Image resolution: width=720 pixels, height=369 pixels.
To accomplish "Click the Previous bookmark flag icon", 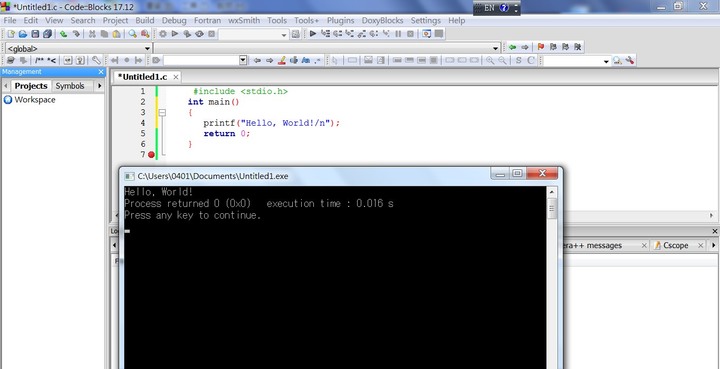I will point(553,47).
